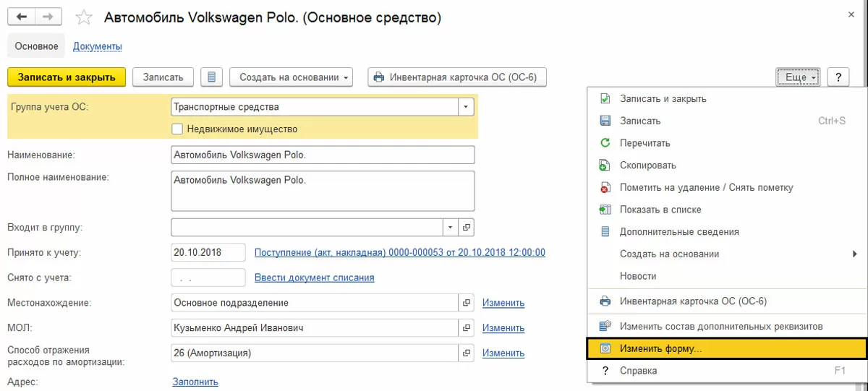Select Изменить форму... menu item

660,348
